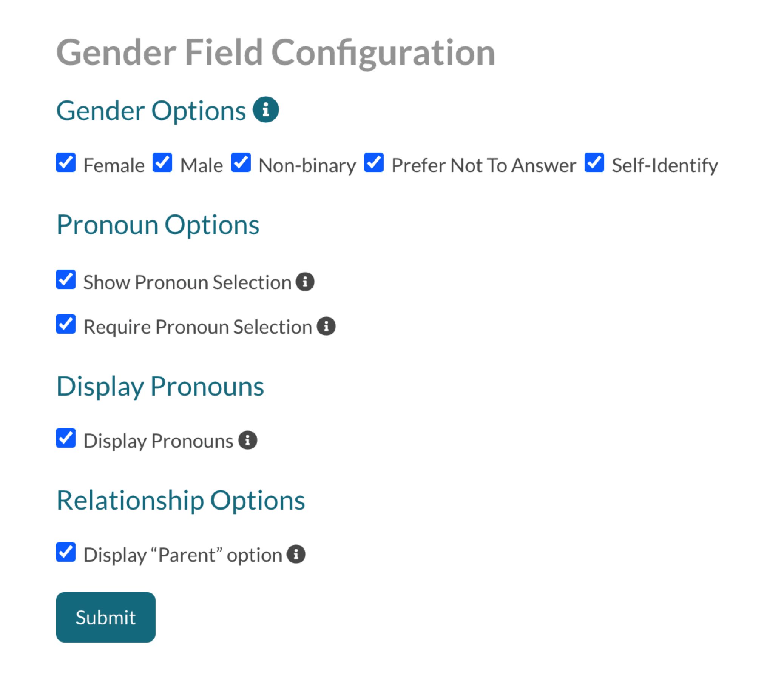
Task: Click info icon next to Display Parent option
Action: point(296,555)
